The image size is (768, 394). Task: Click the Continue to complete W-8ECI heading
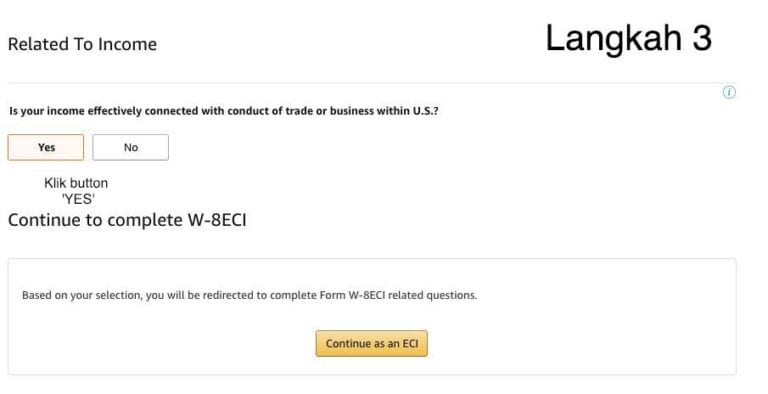pyautogui.click(x=127, y=220)
